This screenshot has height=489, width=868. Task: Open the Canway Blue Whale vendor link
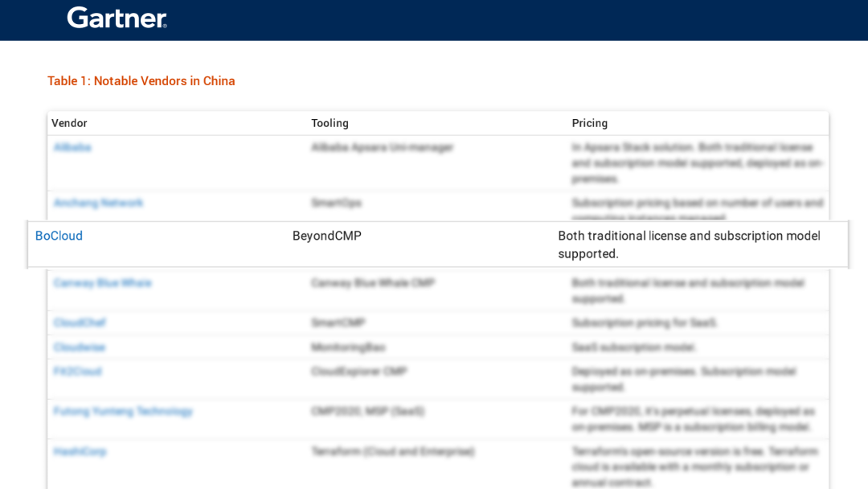point(102,283)
